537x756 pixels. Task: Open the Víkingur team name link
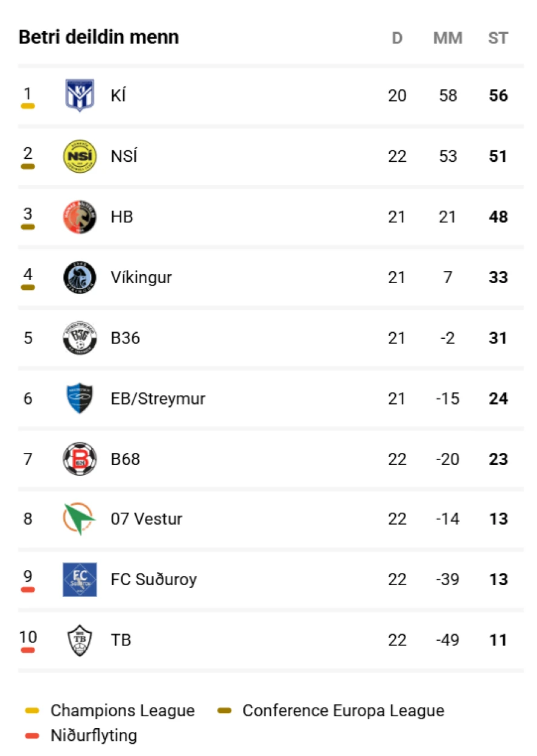point(141,278)
